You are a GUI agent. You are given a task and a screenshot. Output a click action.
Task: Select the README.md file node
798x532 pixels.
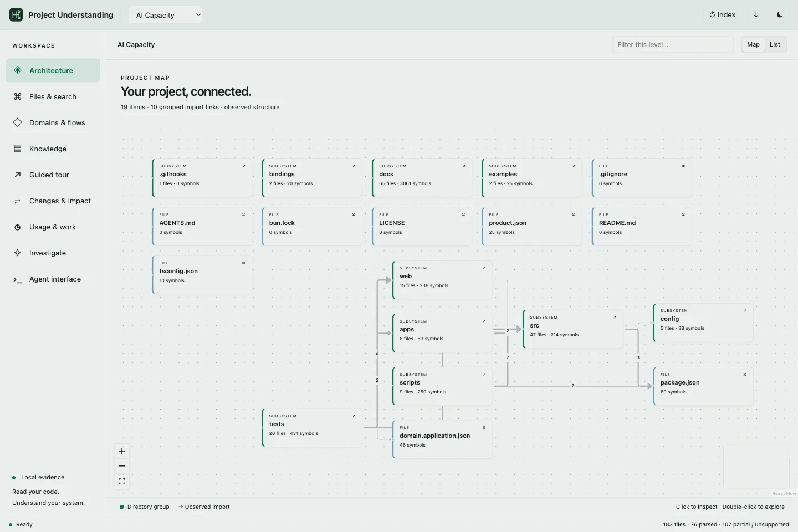point(642,227)
